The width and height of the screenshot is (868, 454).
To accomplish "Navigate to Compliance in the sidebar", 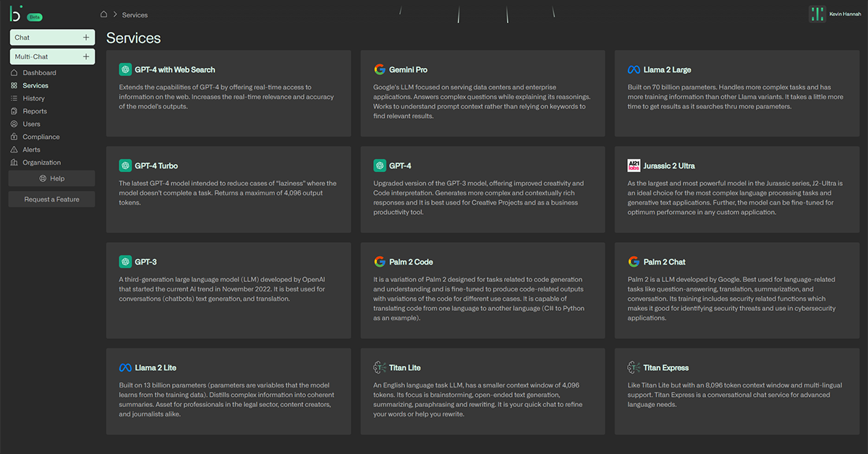I will (41, 137).
